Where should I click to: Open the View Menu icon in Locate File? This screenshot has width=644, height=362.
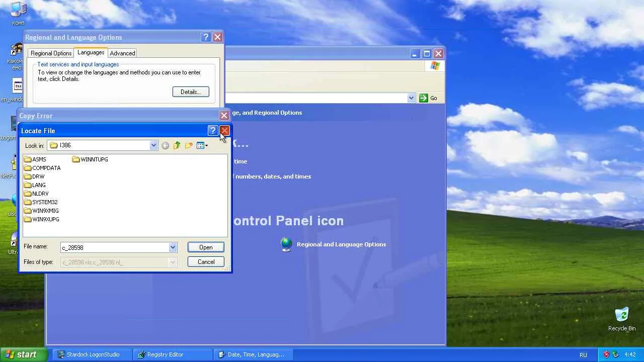(x=202, y=145)
